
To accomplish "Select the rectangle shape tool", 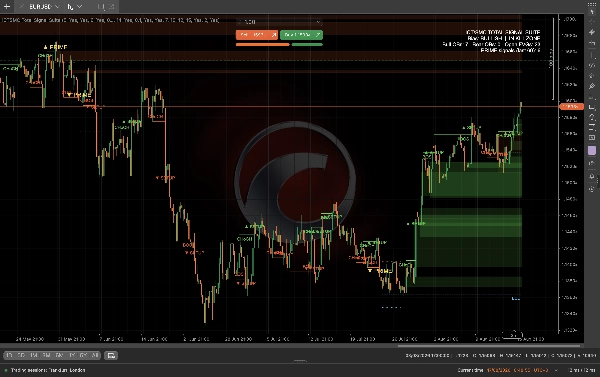I will 592,107.
